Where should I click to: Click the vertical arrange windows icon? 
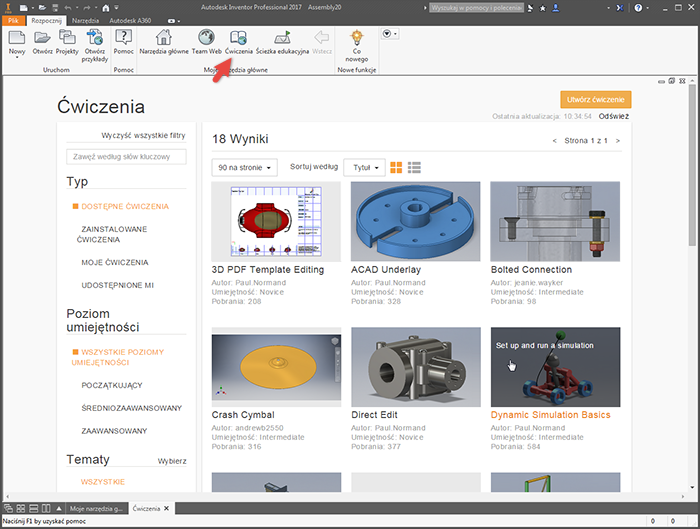[46, 508]
